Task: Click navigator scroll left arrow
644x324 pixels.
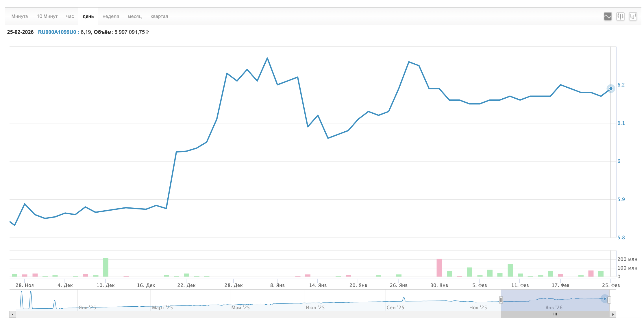Action: pos(12,314)
